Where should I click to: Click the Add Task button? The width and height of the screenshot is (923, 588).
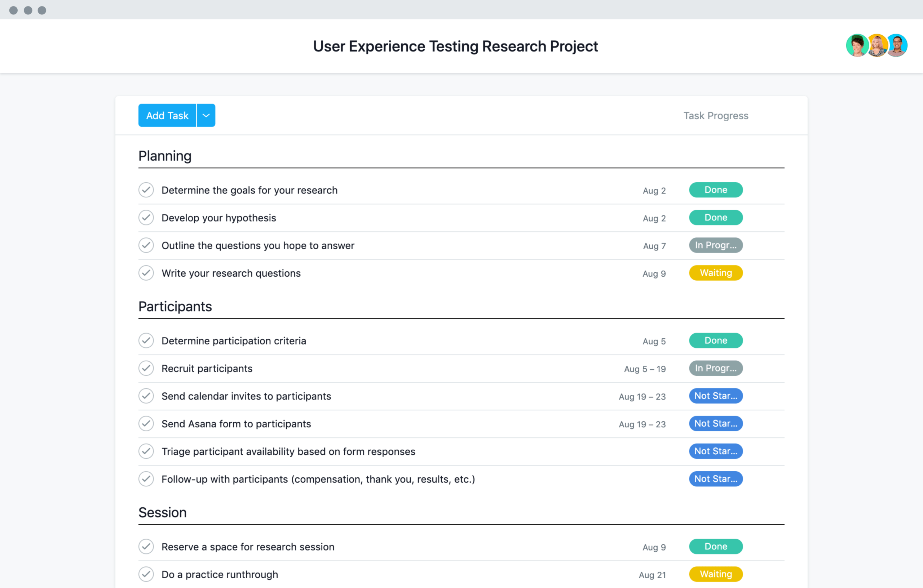(167, 115)
